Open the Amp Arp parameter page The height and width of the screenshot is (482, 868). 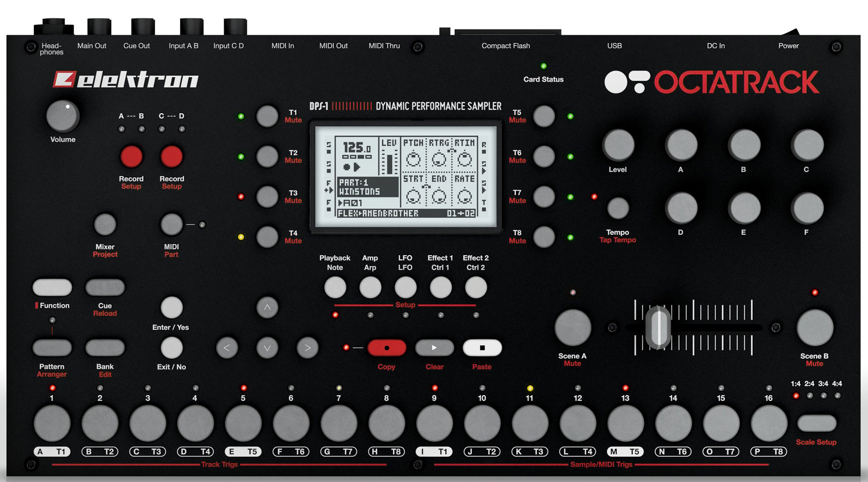[371, 288]
